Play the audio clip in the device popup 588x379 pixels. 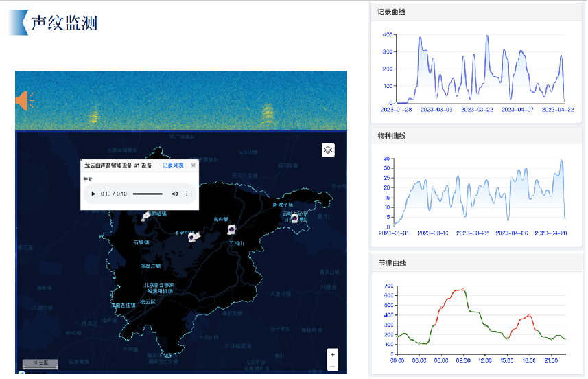click(x=93, y=194)
